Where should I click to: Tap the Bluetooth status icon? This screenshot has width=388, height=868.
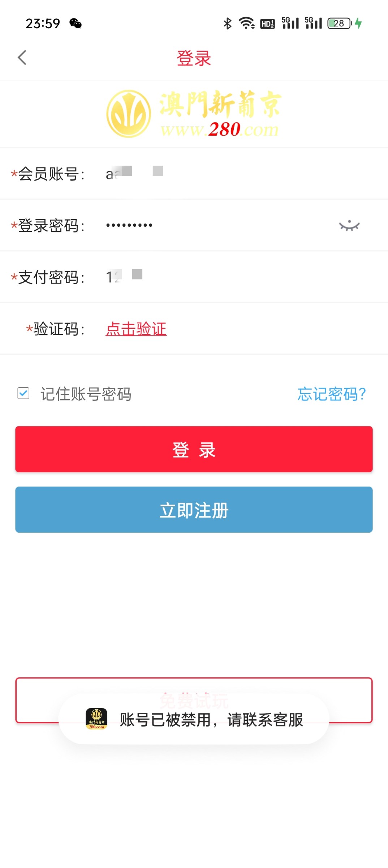tap(227, 24)
